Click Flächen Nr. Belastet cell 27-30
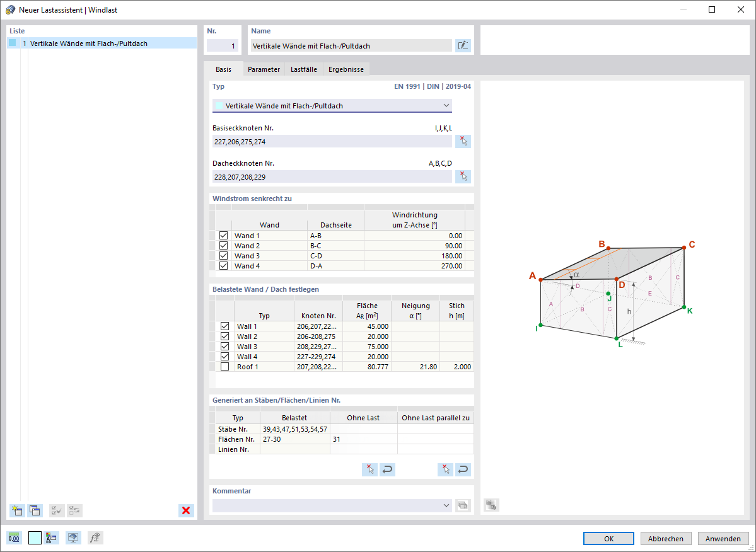 tap(295, 439)
